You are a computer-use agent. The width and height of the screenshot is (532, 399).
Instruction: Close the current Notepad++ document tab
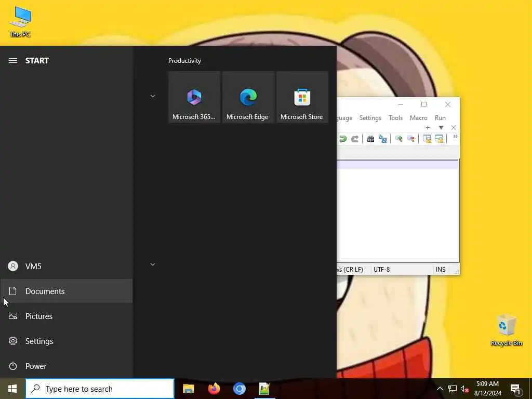click(454, 128)
